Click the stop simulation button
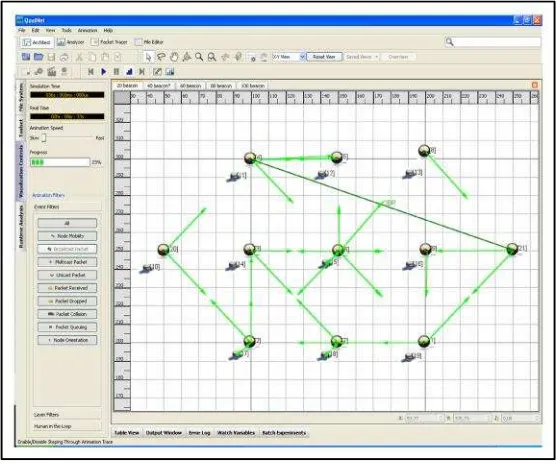Viewport: 556px width, 464px height. 129,72
